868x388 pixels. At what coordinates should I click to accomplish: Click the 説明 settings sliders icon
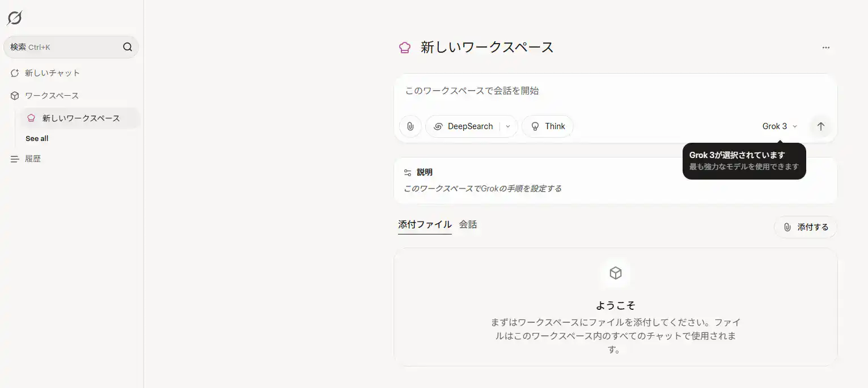(x=408, y=172)
